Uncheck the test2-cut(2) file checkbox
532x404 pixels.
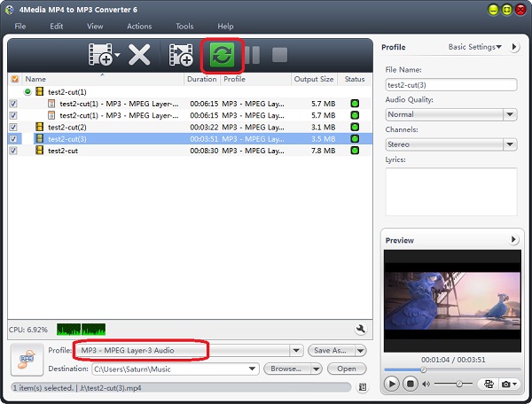point(13,127)
